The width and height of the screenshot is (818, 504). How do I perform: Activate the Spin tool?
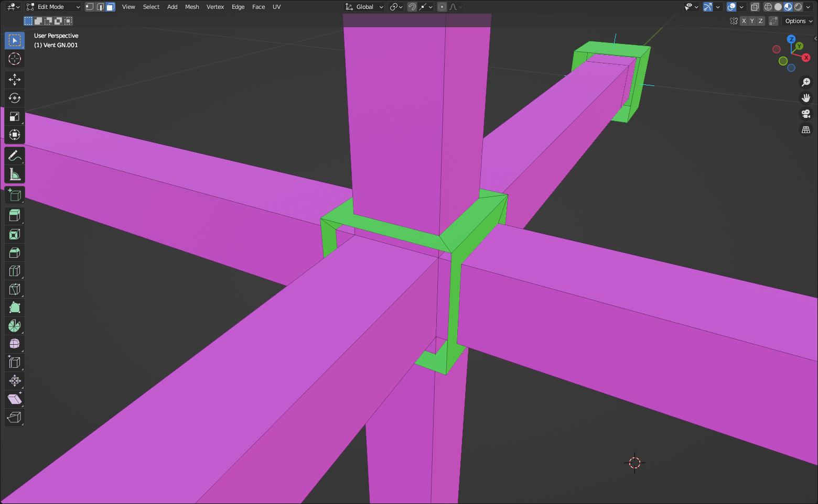click(15, 326)
